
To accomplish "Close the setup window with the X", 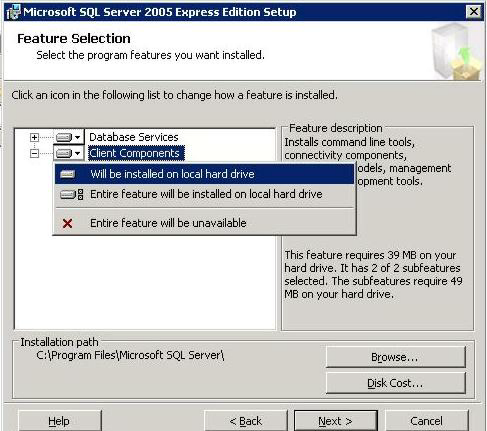I will [x=474, y=12].
